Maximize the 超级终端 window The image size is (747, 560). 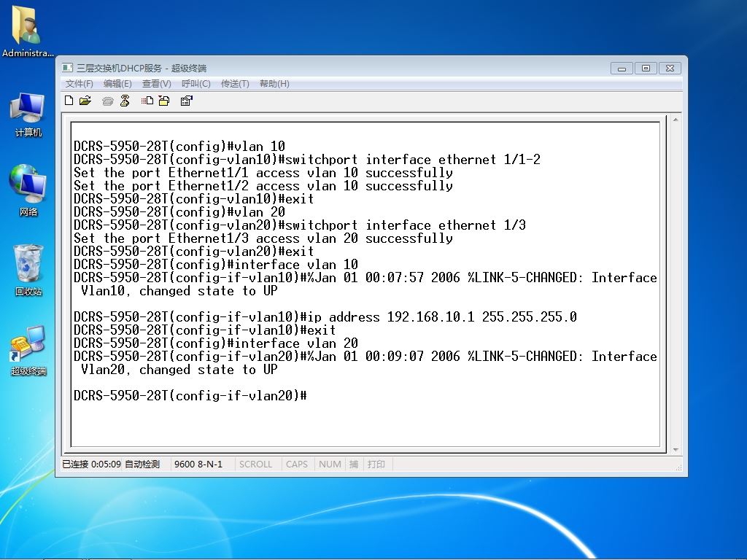coord(646,69)
